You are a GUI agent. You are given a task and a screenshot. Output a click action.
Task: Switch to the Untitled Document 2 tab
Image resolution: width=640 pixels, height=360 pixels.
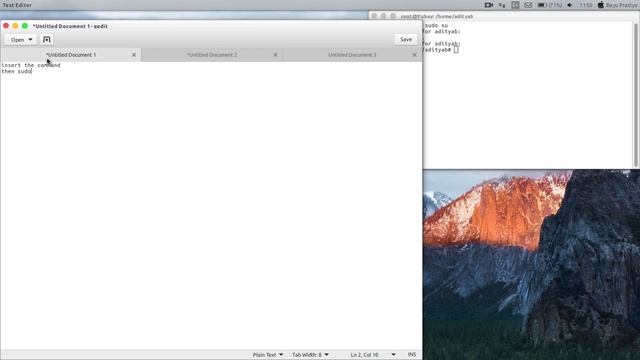(x=212, y=55)
